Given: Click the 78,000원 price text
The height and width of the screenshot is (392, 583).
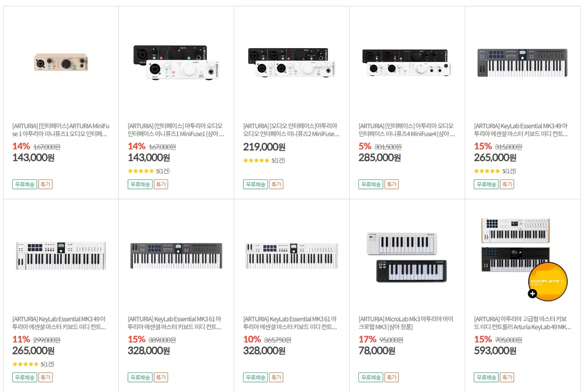Looking at the screenshot, I should [x=377, y=351].
